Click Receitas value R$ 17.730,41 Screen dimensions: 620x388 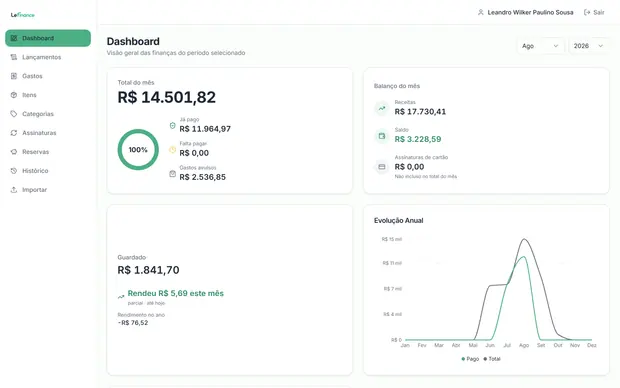point(420,112)
